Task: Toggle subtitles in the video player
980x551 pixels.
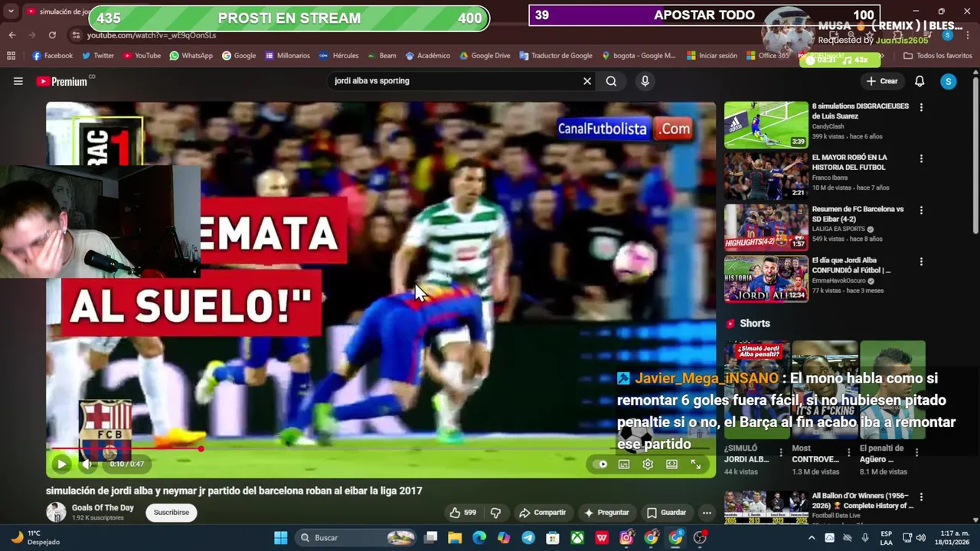Action: [x=624, y=464]
